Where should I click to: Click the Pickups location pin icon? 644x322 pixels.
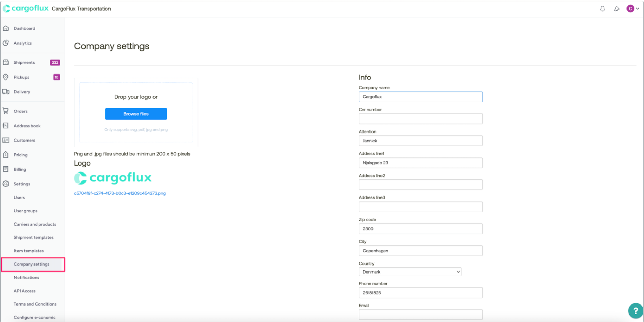coord(6,77)
